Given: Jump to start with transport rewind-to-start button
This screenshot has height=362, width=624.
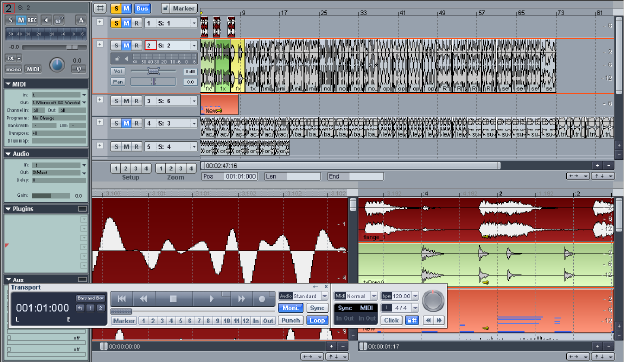Looking at the screenshot, I should point(122,299).
